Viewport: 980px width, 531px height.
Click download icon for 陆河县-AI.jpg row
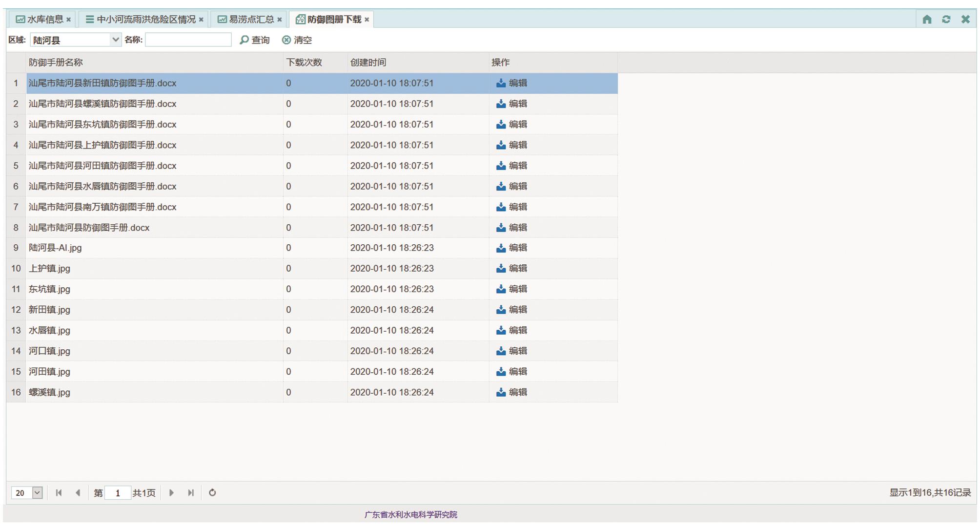[x=501, y=248]
